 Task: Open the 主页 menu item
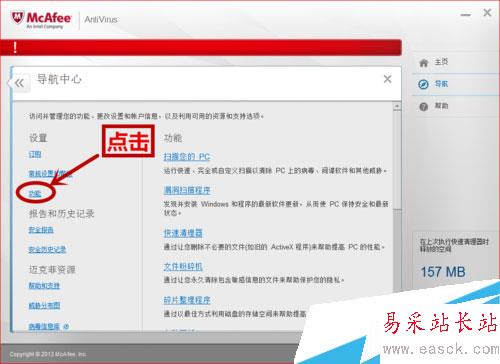(x=441, y=62)
